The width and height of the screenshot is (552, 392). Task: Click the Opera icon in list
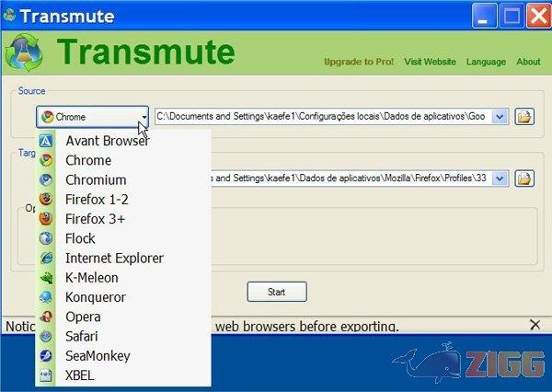tap(46, 317)
